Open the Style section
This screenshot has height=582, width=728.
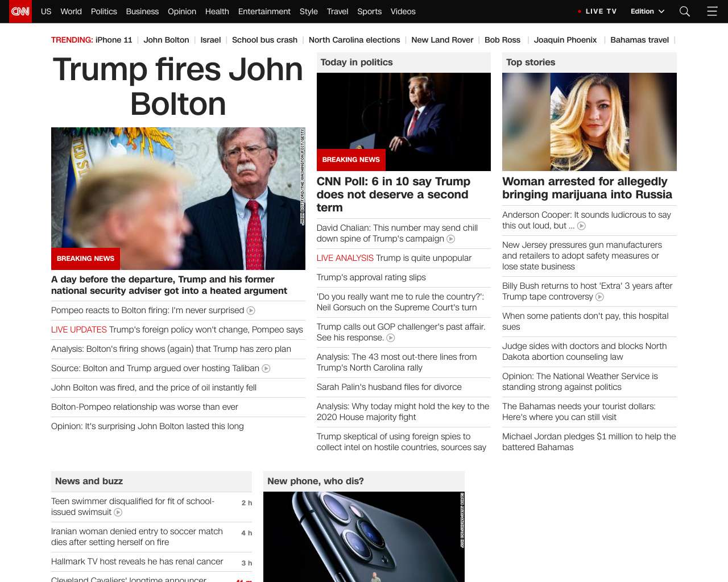309,11
